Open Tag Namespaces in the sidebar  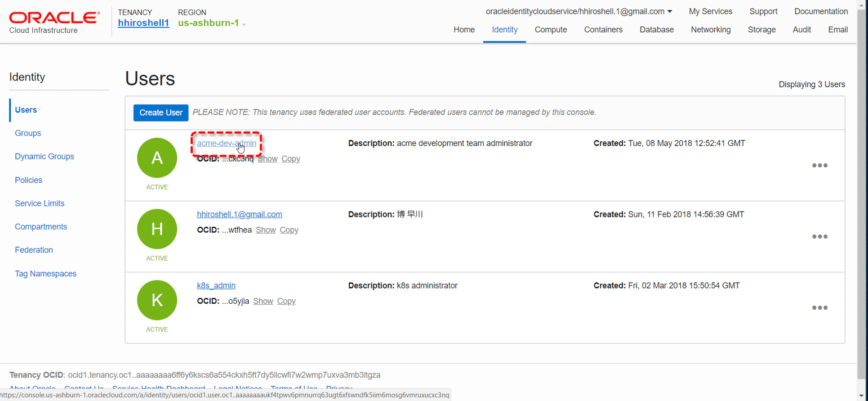pyautogui.click(x=45, y=274)
